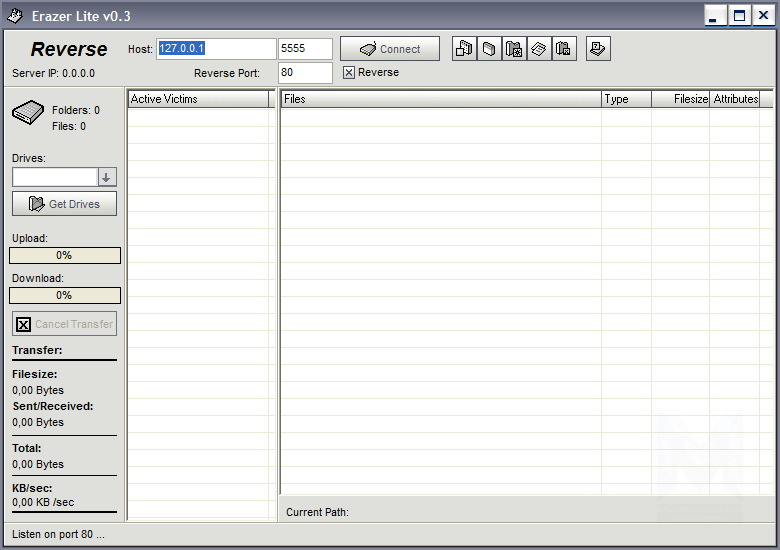Click the Get Drives button
780x550 pixels.
pyautogui.click(x=64, y=204)
